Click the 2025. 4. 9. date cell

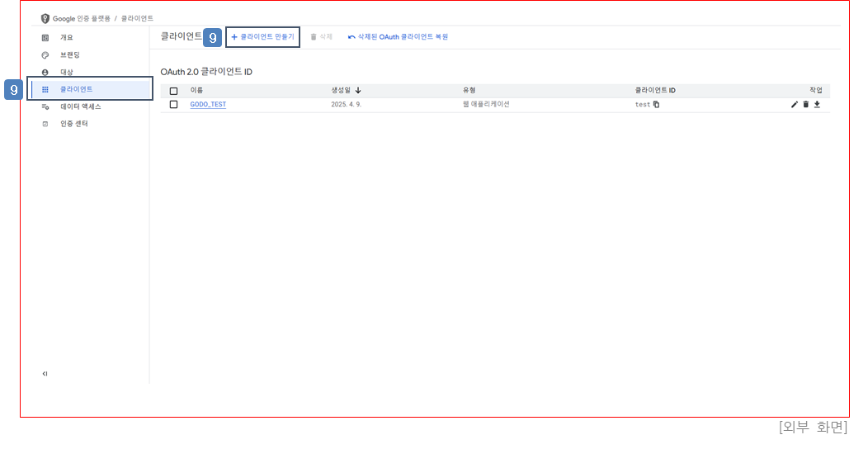pos(346,104)
